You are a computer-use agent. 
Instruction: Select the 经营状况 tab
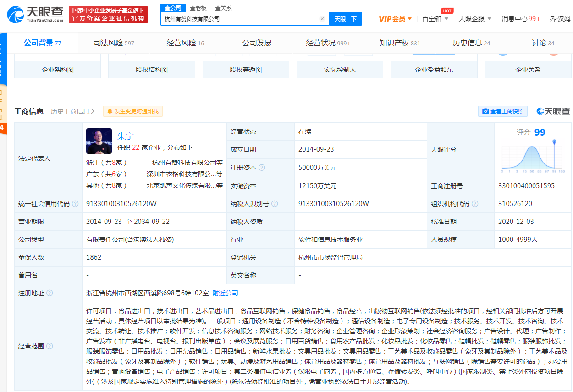pos(328,43)
